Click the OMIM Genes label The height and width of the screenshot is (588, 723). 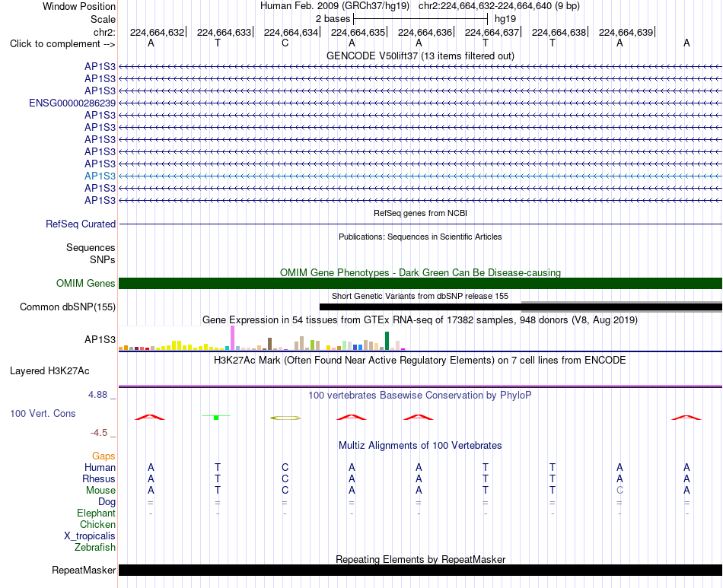[86, 284]
